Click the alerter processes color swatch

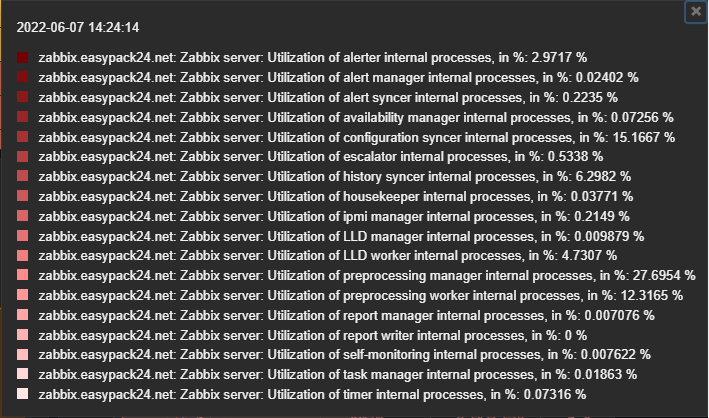tap(24, 57)
